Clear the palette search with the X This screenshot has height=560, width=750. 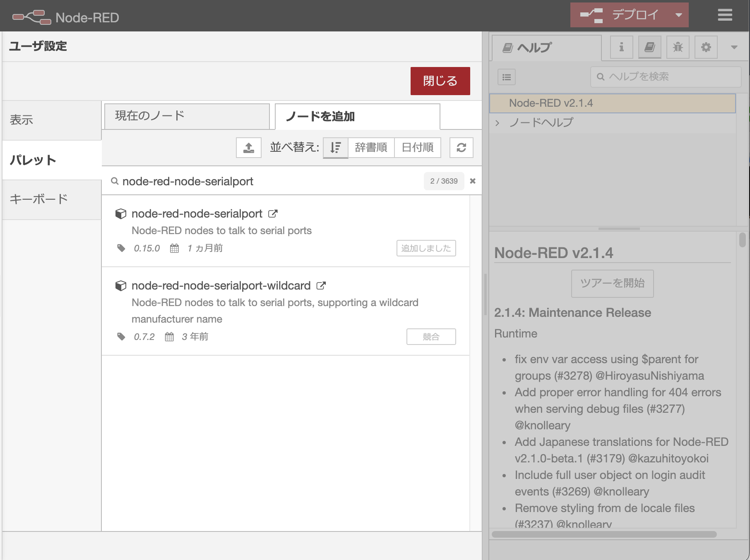coord(473,181)
